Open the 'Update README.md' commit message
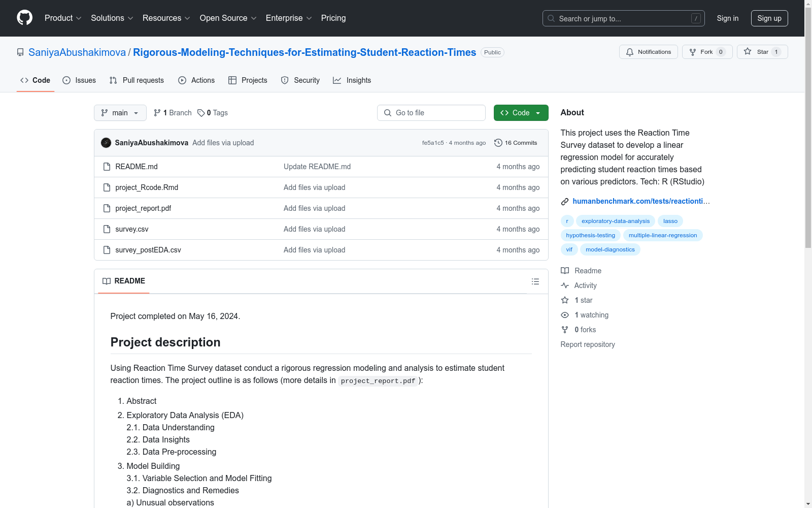 tap(317, 167)
